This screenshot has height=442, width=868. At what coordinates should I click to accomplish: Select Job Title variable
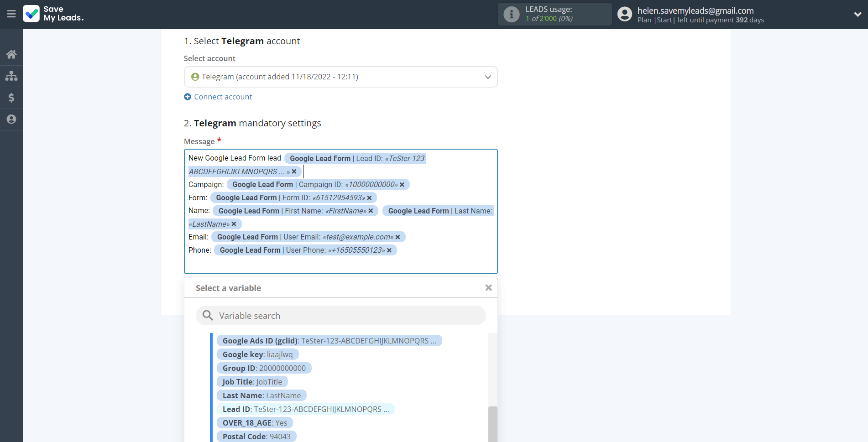click(252, 382)
